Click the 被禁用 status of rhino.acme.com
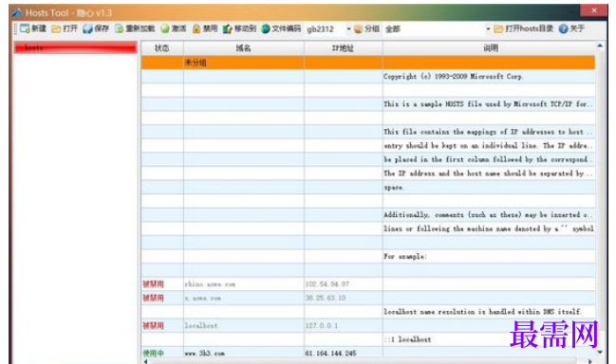Viewport: 616px width, 364px height. click(x=153, y=284)
